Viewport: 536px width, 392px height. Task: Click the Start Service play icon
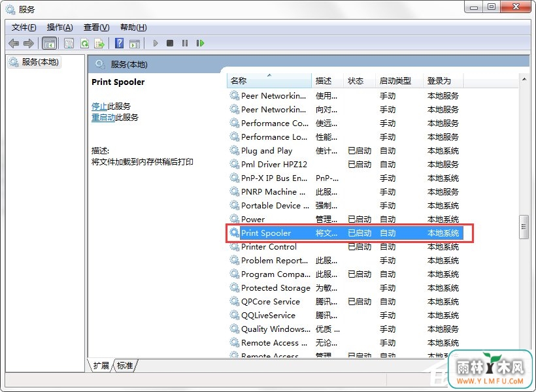(156, 43)
